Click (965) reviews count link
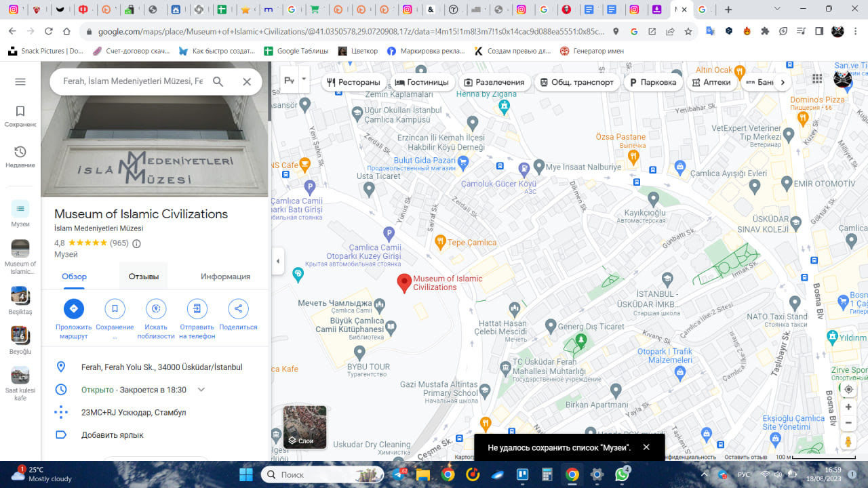This screenshot has height=488, width=868. pos(119,243)
